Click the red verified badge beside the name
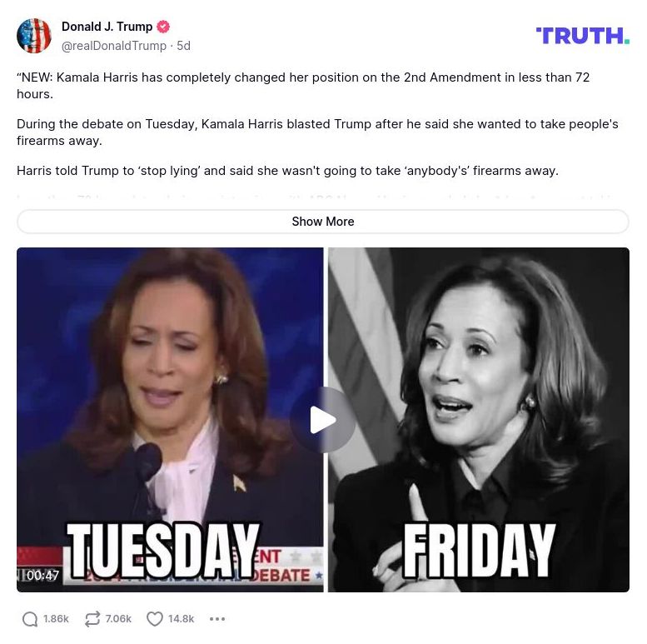The image size is (647, 644). 164,27
